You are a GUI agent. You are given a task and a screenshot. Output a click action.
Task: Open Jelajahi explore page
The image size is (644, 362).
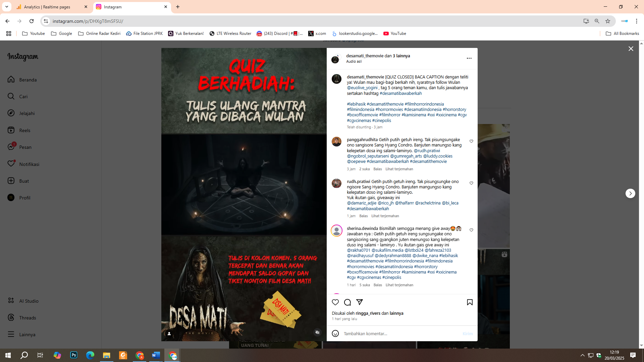coord(21,113)
